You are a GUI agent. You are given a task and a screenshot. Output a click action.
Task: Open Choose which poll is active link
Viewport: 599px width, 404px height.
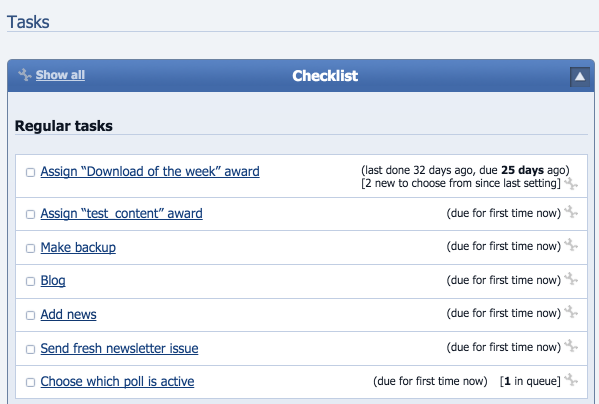point(117,381)
